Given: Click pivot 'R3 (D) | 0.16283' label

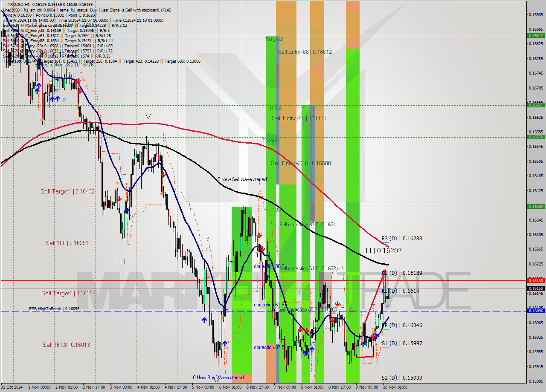Looking at the screenshot, I should 402,239.
